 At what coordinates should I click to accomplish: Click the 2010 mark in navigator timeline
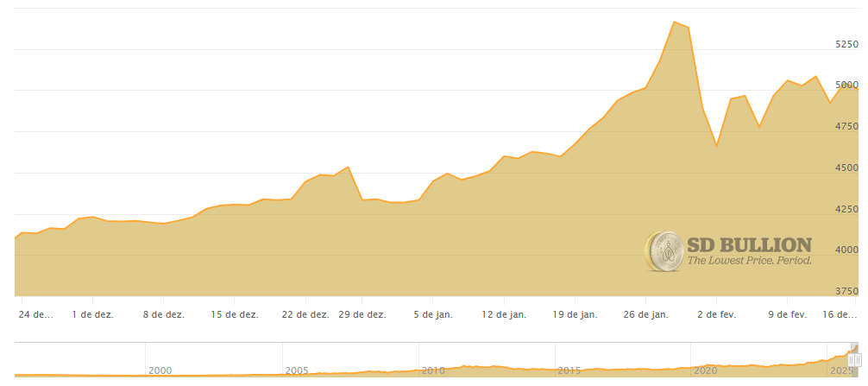click(x=433, y=370)
